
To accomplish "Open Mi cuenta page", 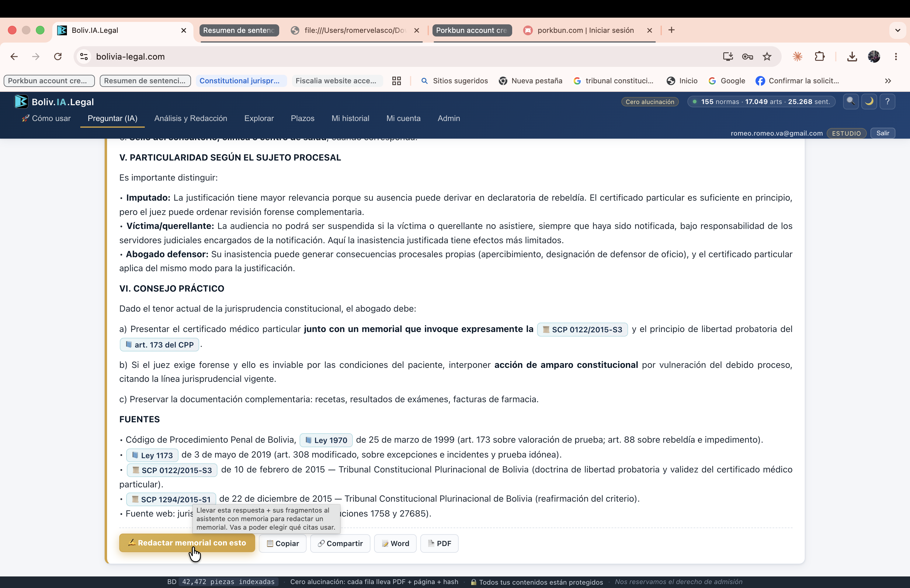I will 403,118.
